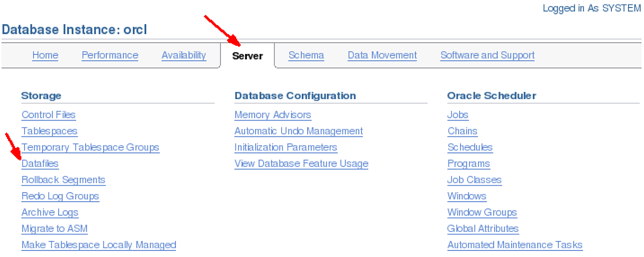The image size is (644, 257).
Task: Open the Rollback Segments link
Action: click(x=63, y=180)
